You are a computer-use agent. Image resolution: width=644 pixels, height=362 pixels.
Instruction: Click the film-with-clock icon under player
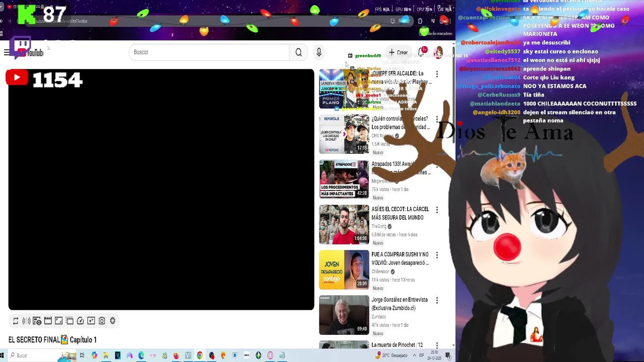point(37,321)
